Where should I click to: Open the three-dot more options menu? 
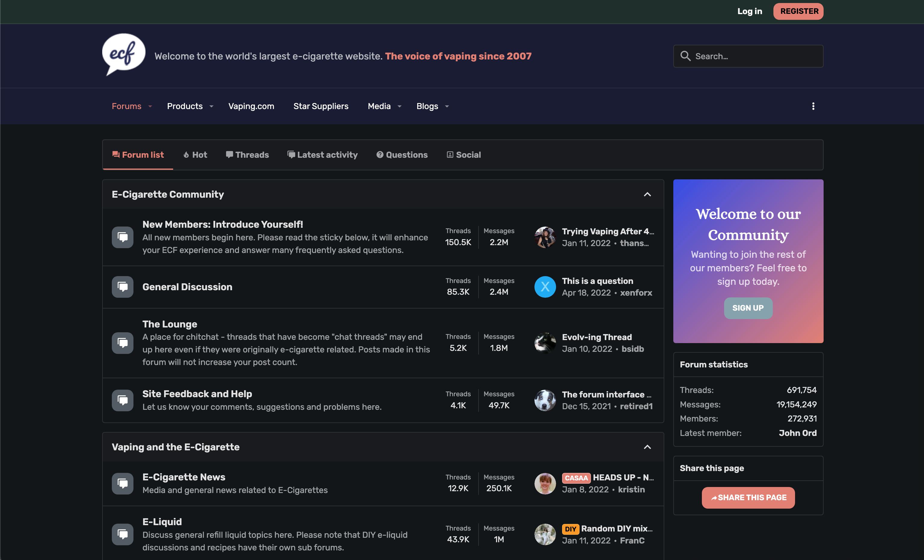(813, 106)
